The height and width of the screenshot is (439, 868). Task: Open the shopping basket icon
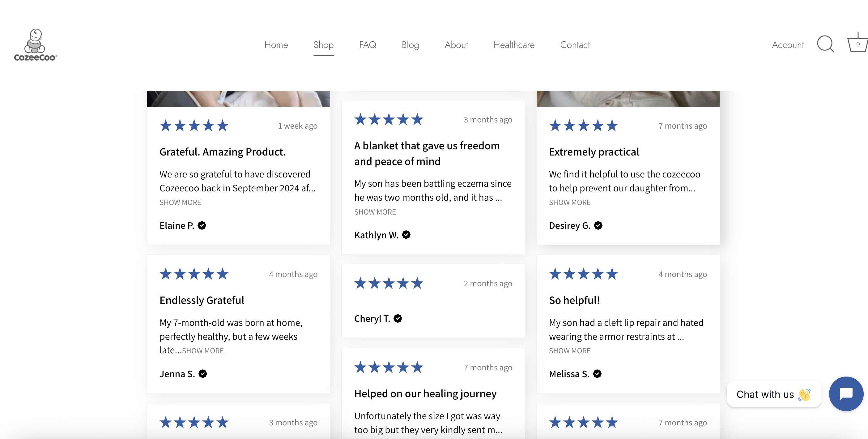(x=857, y=44)
